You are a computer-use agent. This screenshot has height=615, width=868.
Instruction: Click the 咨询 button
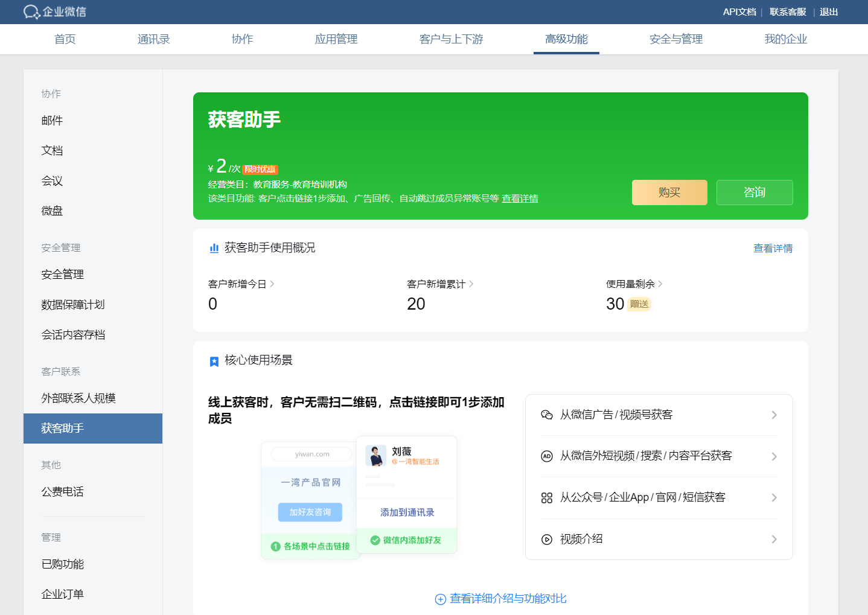755,193
